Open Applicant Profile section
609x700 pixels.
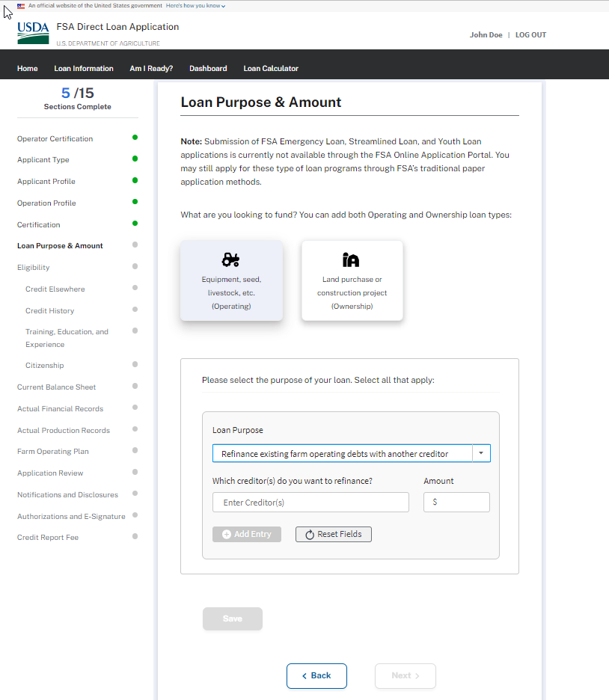coord(46,181)
